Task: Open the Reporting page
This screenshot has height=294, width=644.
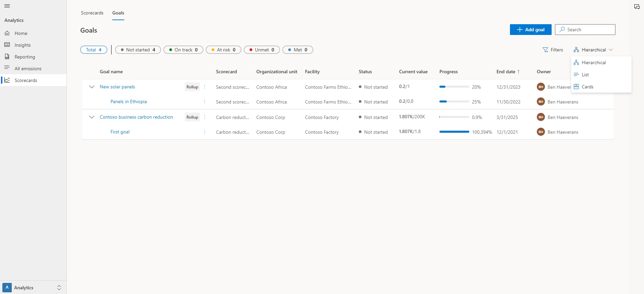Action: (25, 57)
